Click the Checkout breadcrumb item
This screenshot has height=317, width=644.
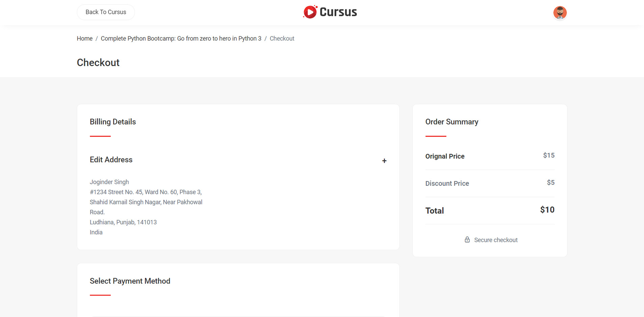[282, 38]
